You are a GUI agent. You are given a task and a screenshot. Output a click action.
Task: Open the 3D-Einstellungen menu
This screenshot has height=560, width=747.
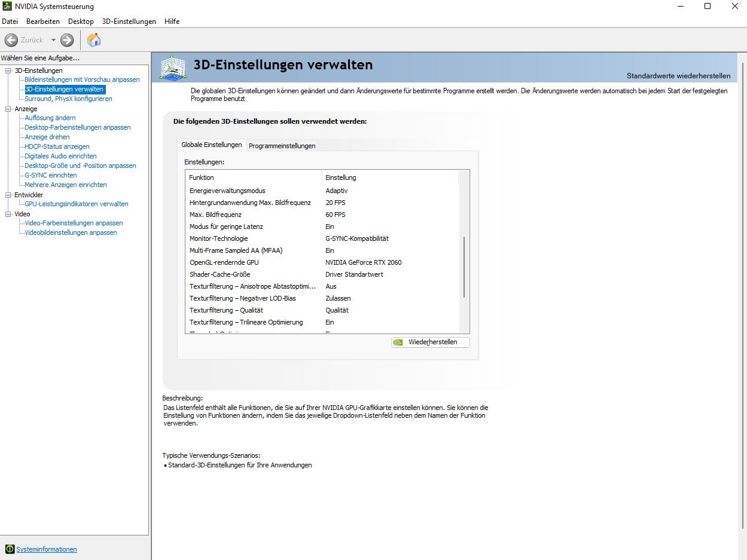(x=129, y=22)
